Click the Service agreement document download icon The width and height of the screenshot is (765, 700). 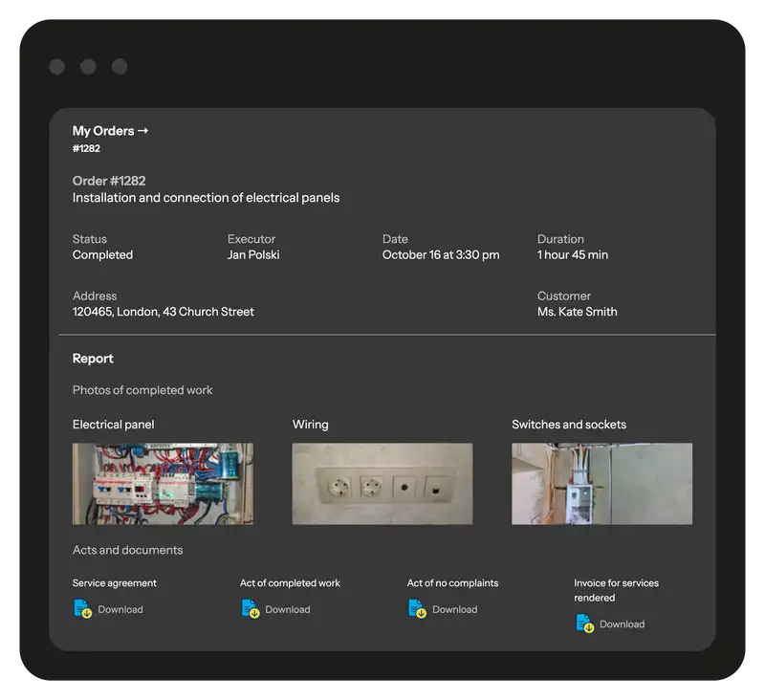[83, 609]
